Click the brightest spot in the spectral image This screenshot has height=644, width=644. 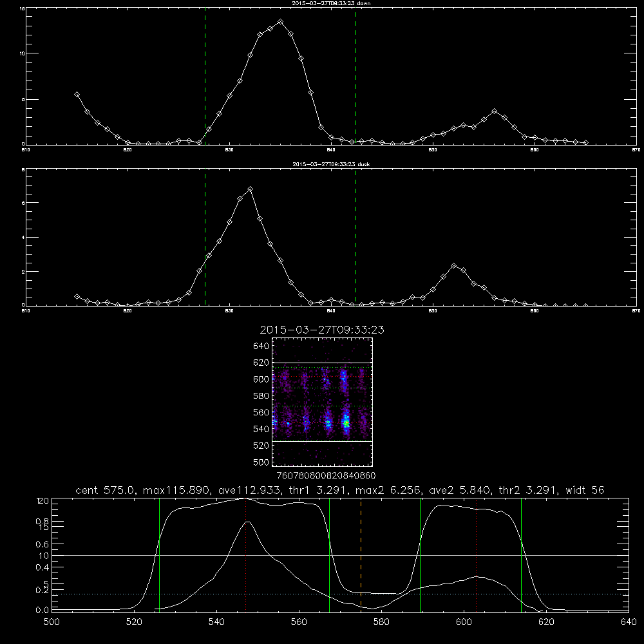point(346,422)
